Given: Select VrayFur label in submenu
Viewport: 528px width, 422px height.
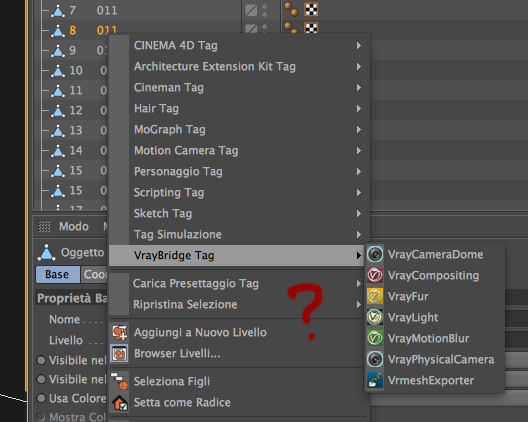Looking at the screenshot, I should point(408,296).
